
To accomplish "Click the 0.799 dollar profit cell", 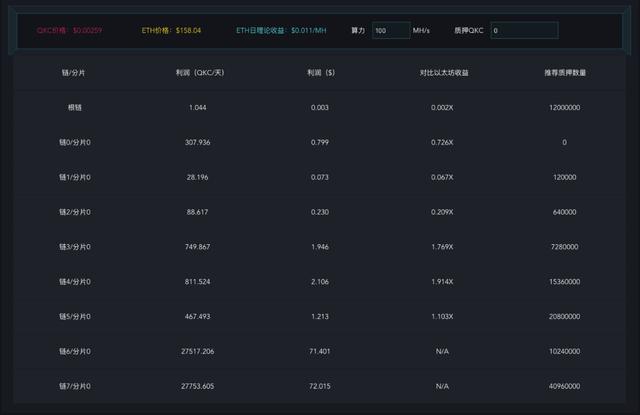I will pos(320,142).
